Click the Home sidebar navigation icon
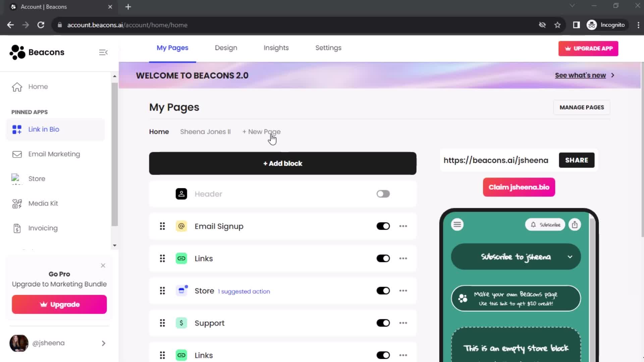644x362 pixels. [17, 86]
